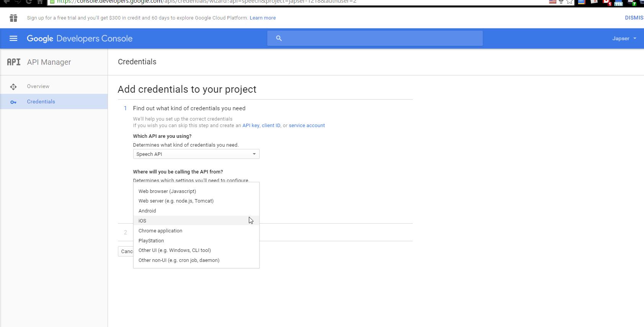
Task: Click the search magnifier icon
Action: [279, 38]
